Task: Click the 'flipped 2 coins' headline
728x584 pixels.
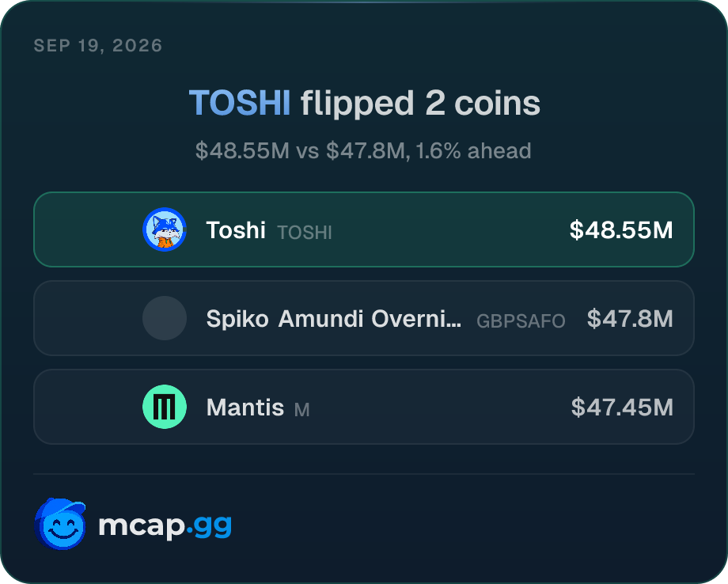Action: (420, 103)
